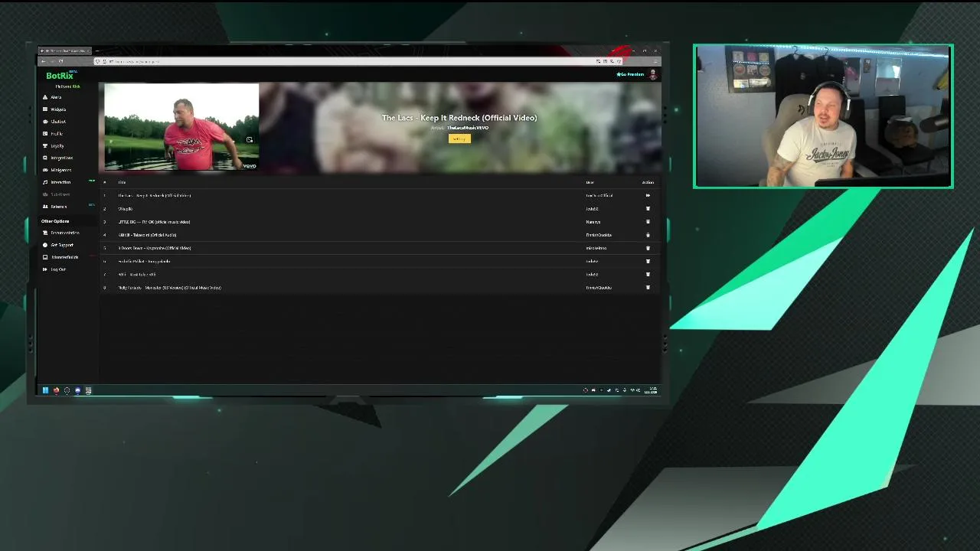Click the Go Premium link
This screenshot has height=551, width=980.
(x=630, y=74)
